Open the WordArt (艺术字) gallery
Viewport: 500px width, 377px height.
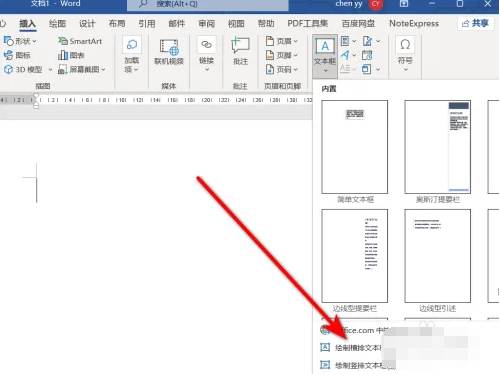(348, 55)
